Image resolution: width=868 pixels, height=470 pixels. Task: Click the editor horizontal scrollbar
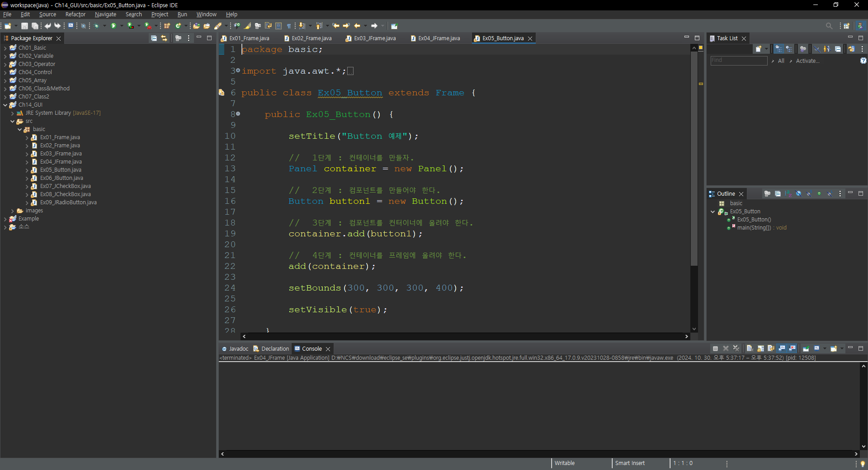click(x=465, y=336)
